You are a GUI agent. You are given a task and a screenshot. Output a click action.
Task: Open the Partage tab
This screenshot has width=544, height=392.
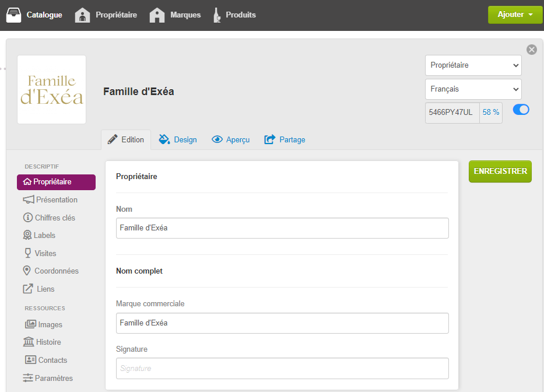285,139
